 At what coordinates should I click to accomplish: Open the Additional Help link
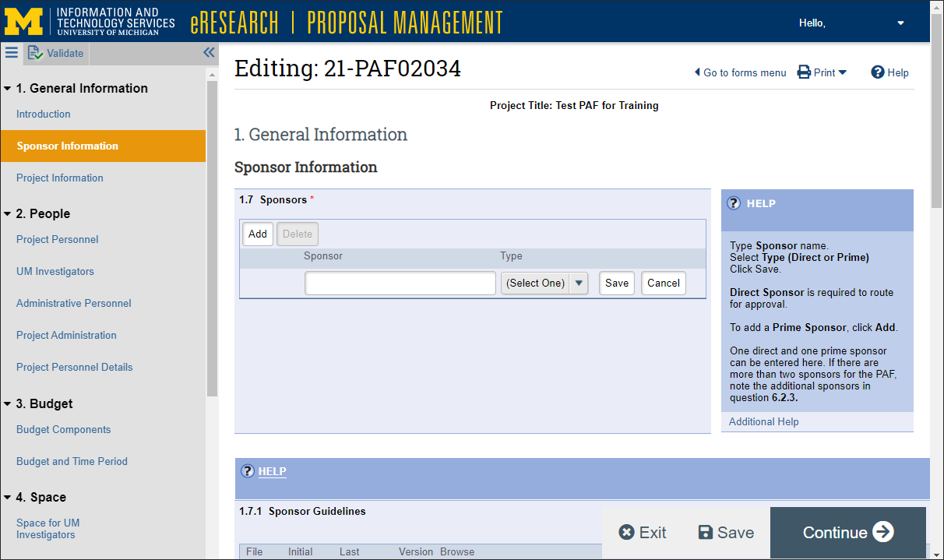coord(763,421)
